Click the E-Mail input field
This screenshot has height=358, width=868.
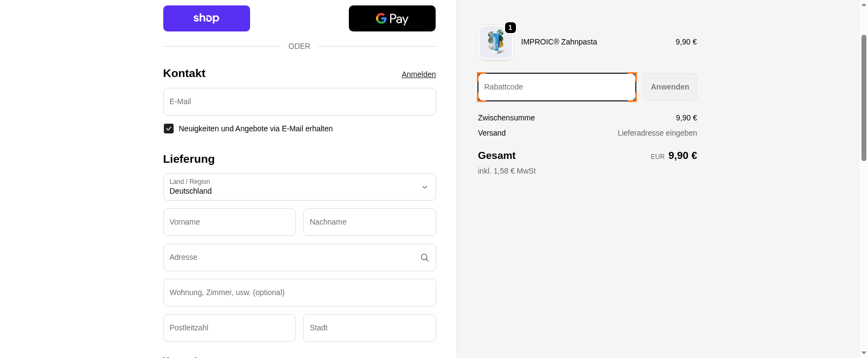pos(299,101)
